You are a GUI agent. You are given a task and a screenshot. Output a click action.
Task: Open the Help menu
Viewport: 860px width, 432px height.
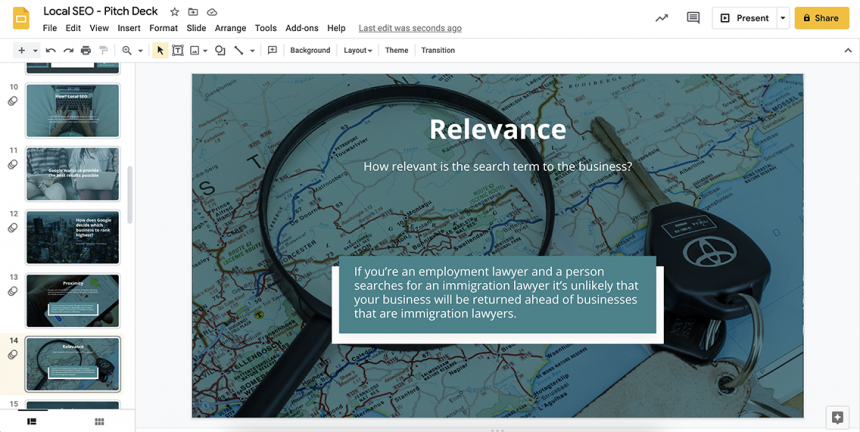pos(336,28)
